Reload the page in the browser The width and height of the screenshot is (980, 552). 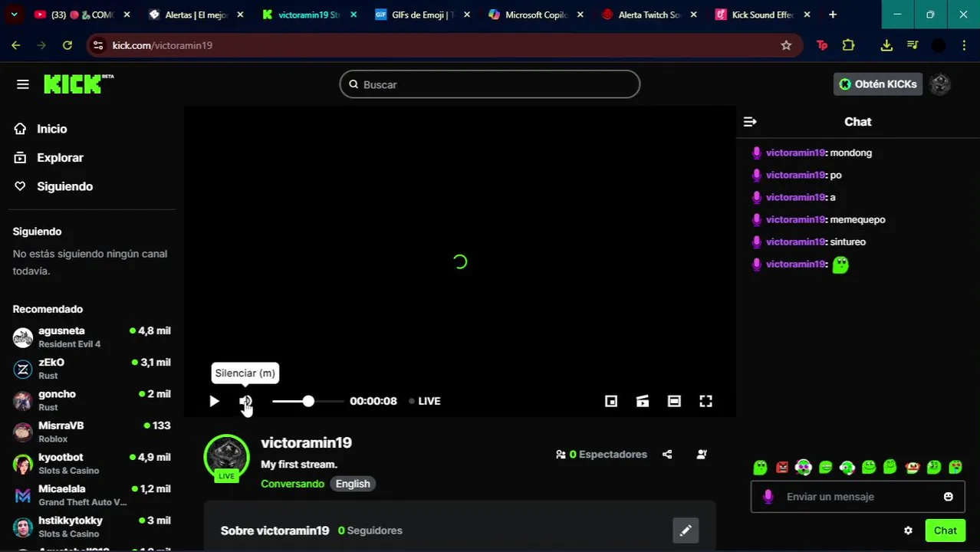(x=67, y=45)
